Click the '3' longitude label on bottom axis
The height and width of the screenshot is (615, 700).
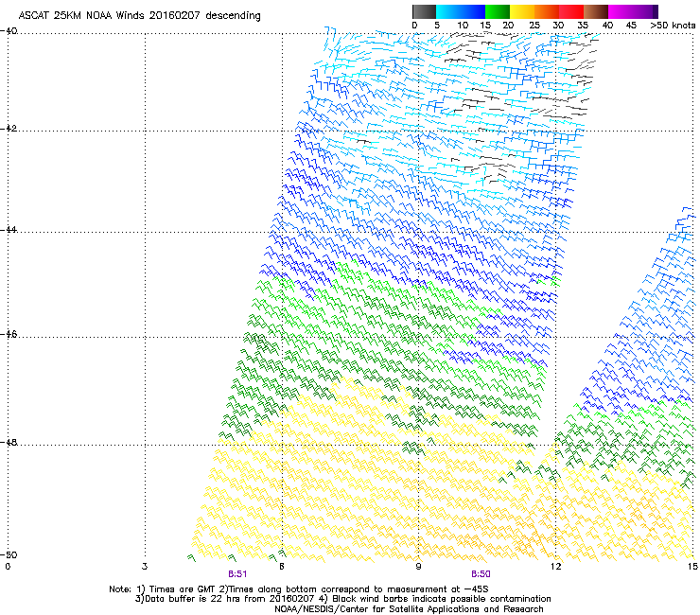(145, 567)
